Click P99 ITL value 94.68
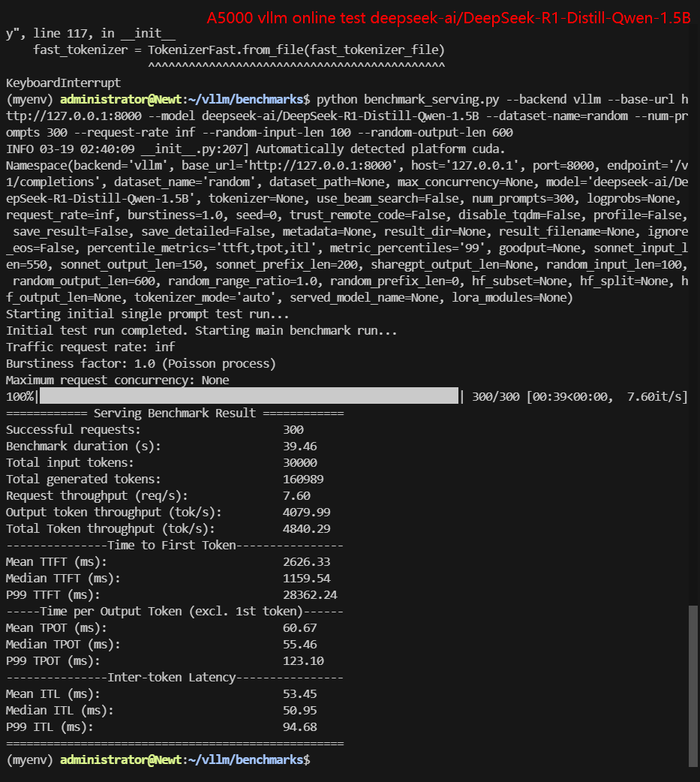 pos(299,726)
